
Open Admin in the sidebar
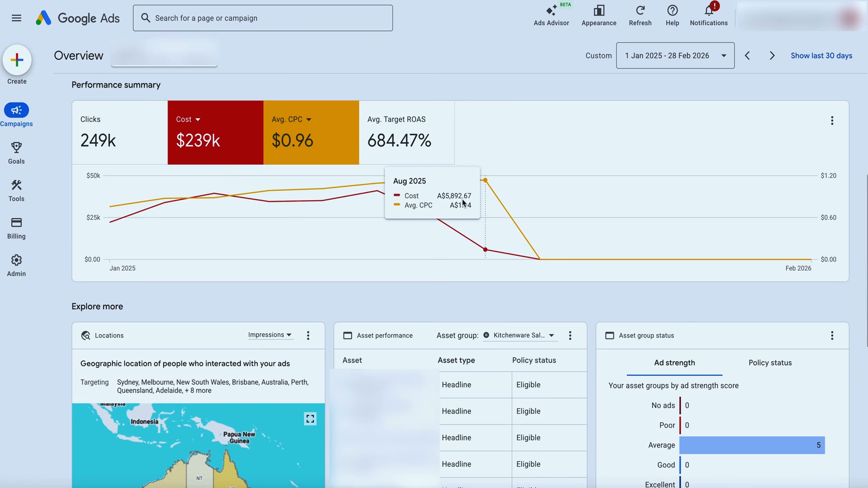16,265
